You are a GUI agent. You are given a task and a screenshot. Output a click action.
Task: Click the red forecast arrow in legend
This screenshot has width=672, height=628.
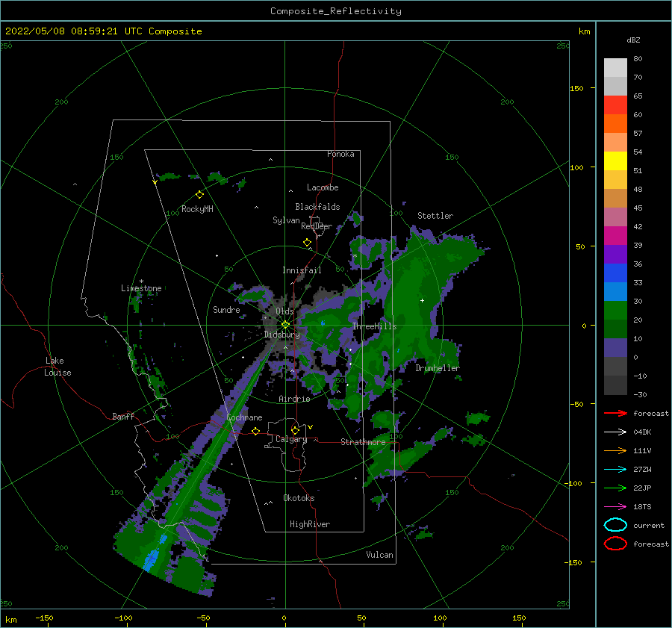tap(615, 413)
